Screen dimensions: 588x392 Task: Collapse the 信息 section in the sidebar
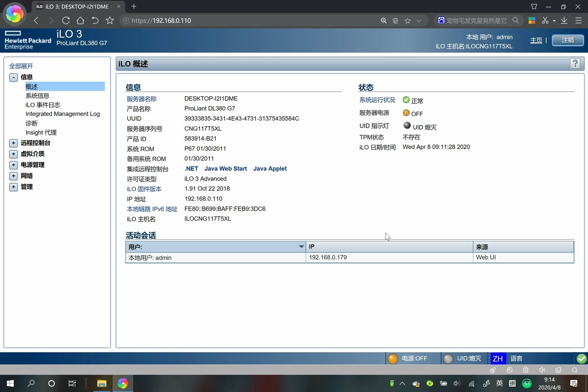[x=13, y=77]
